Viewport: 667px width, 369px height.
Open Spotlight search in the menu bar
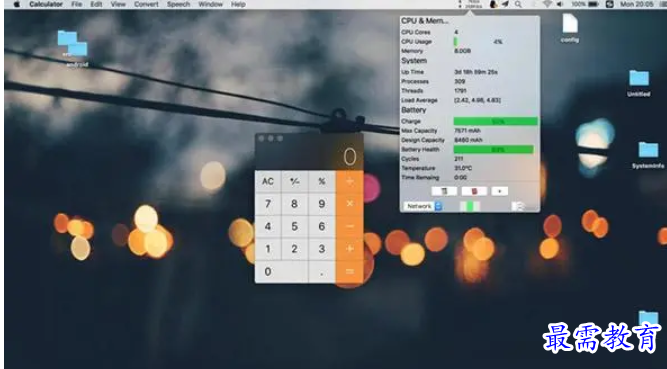click(518, 4)
